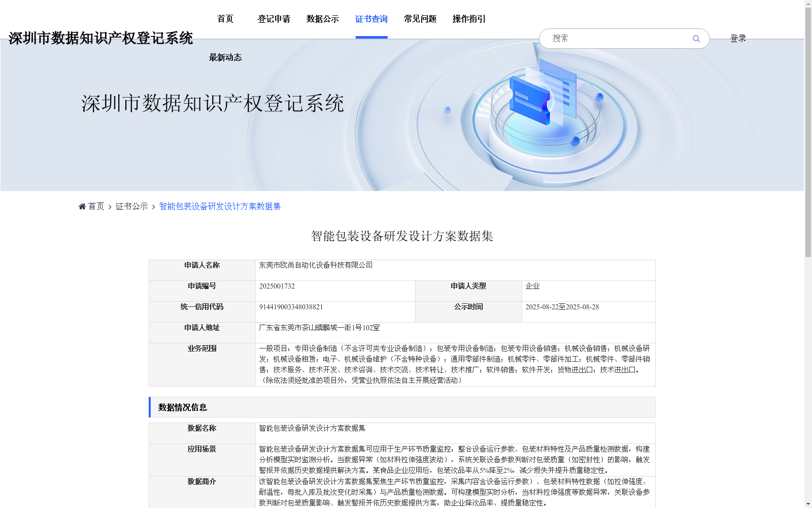Screen dimensions: 812x508
Task: Open the 数据公示 menu item
Action: click(x=323, y=19)
